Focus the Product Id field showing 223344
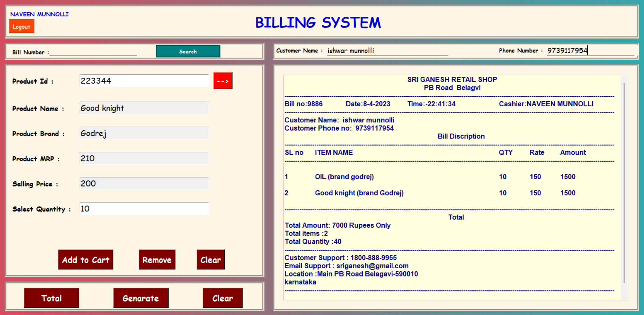The image size is (644, 315). pyautogui.click(x=144, y=81)
